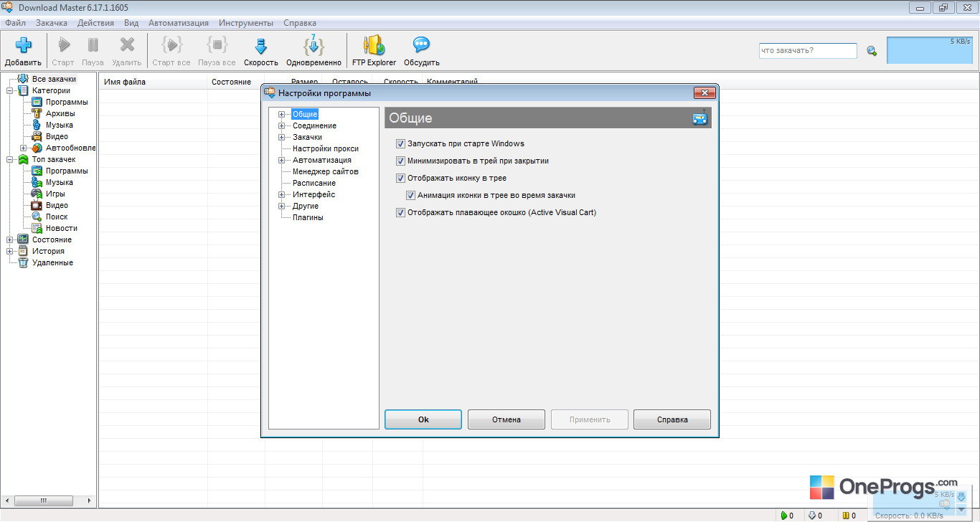This screenshot has width=980, height=522.
Task: Click the sidebar horizontal scrollbar thumb
Action: coord(43,500)
